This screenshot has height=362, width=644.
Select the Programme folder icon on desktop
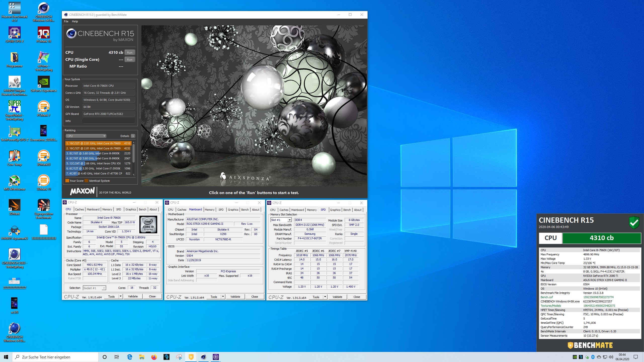click(x=14, y=60)
